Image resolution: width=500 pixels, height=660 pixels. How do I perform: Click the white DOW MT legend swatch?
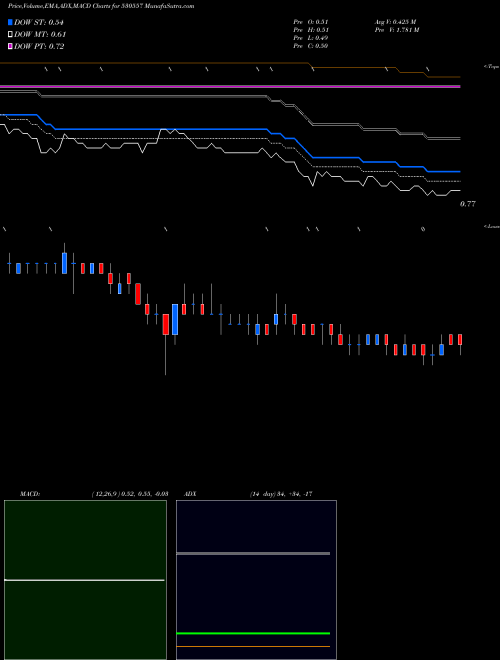coord(11,35)
